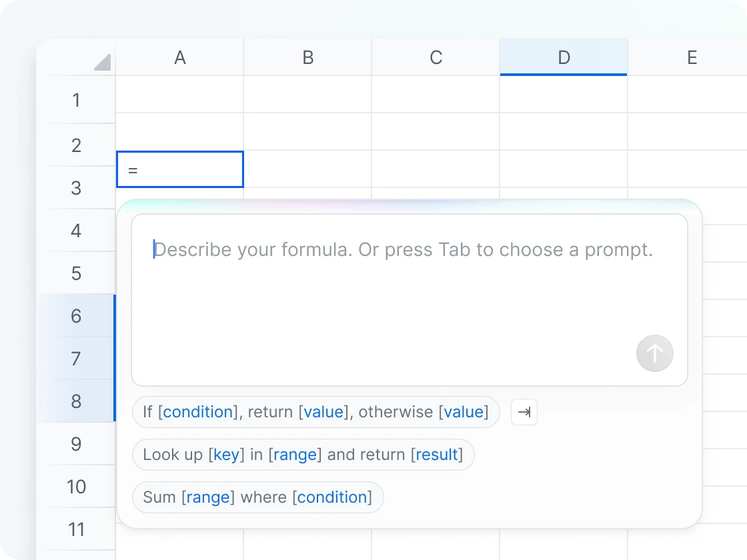The height and width of the screenshot is (560, 747).
Task: Click the submit arrow to send prompt
Action: [654, 353]
